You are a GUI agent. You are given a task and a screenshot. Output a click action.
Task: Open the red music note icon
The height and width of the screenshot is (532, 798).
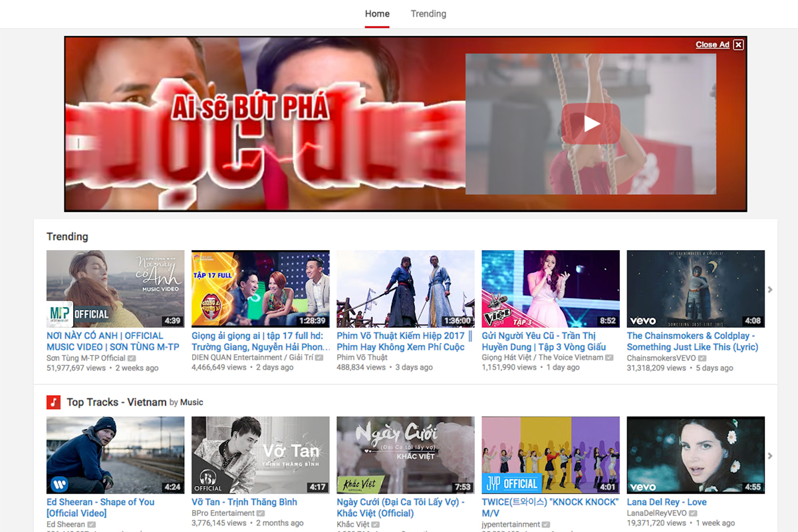(53, 402)
